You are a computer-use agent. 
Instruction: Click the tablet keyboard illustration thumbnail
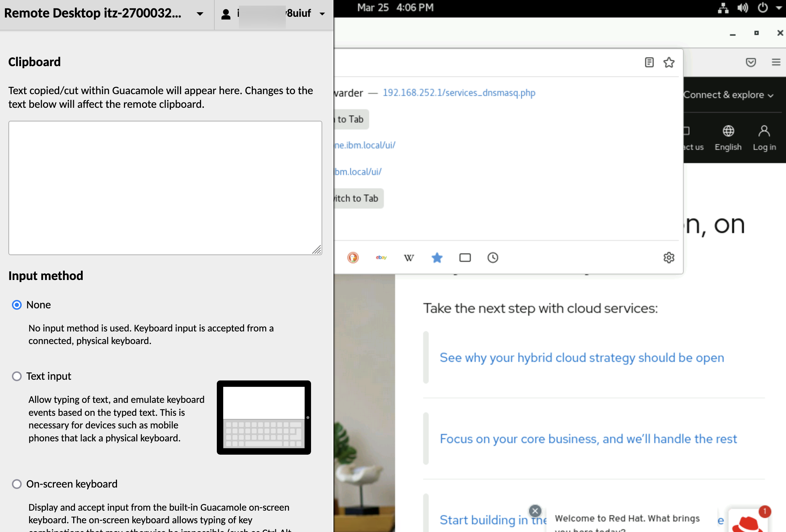point(264,417)
